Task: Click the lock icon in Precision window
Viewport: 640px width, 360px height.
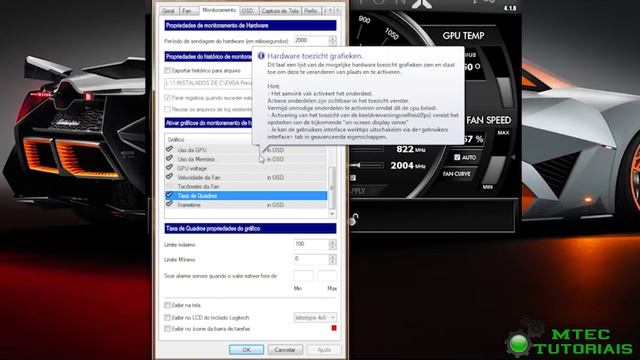Action: pyautogui.click(x=353, y=220)
